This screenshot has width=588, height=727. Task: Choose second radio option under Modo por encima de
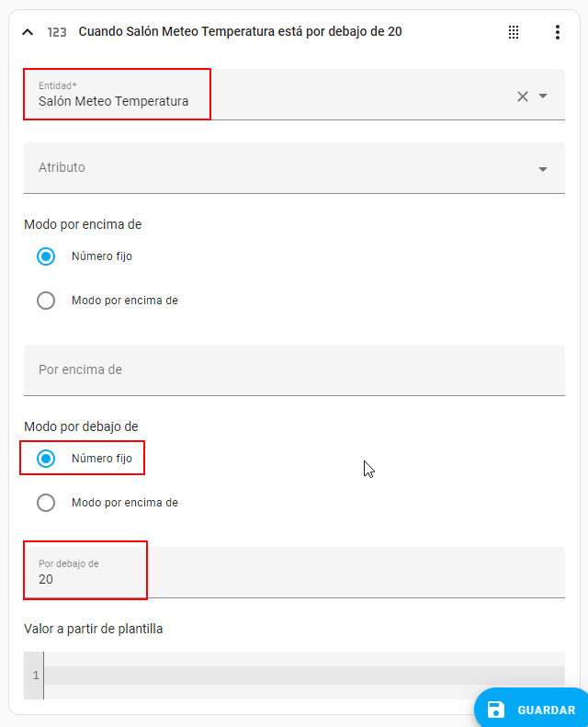tap(46, 301)
